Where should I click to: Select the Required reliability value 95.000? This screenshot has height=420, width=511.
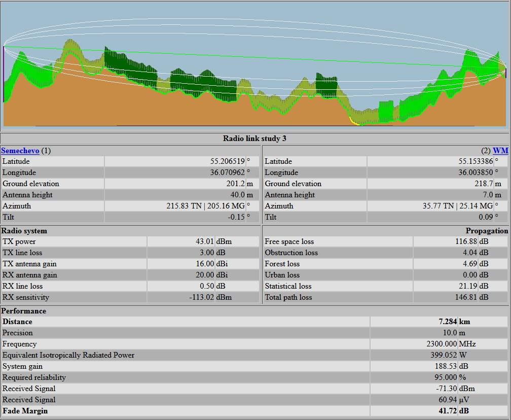(445, 377)
